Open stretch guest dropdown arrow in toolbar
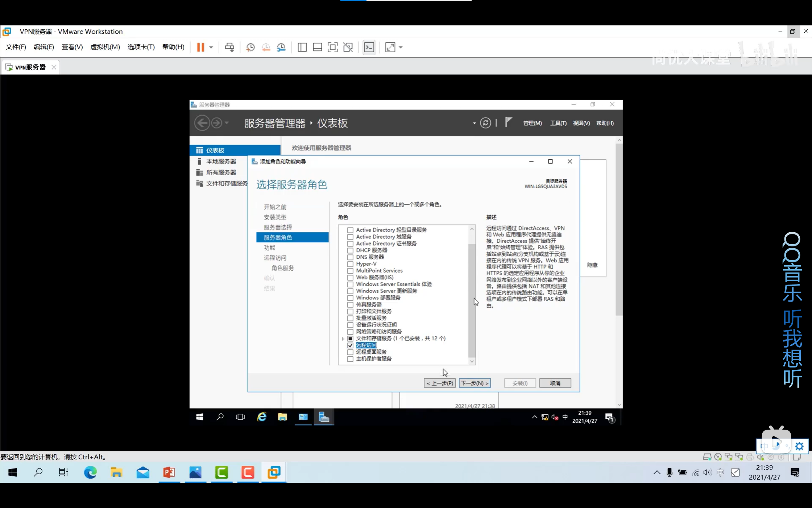This screenshot has width=812, height=508. click(x=401, y=47)
